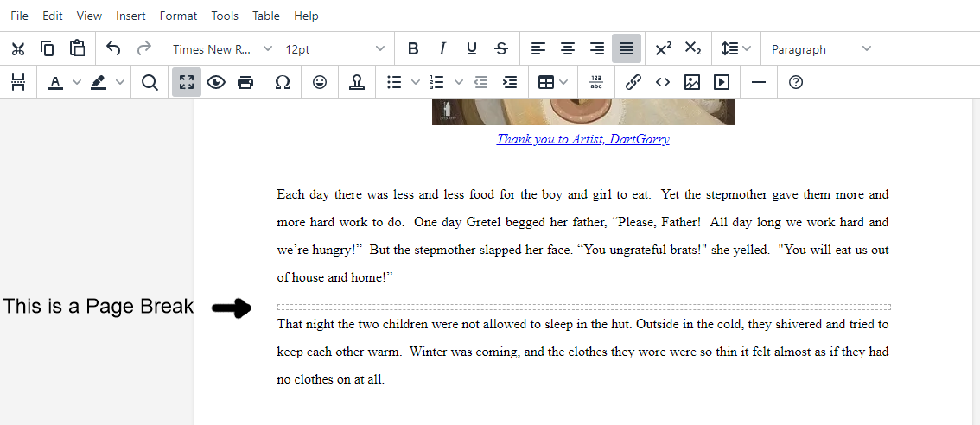Open the Edit menu
This screenshot has width=980, height=425.
(53, 16)
